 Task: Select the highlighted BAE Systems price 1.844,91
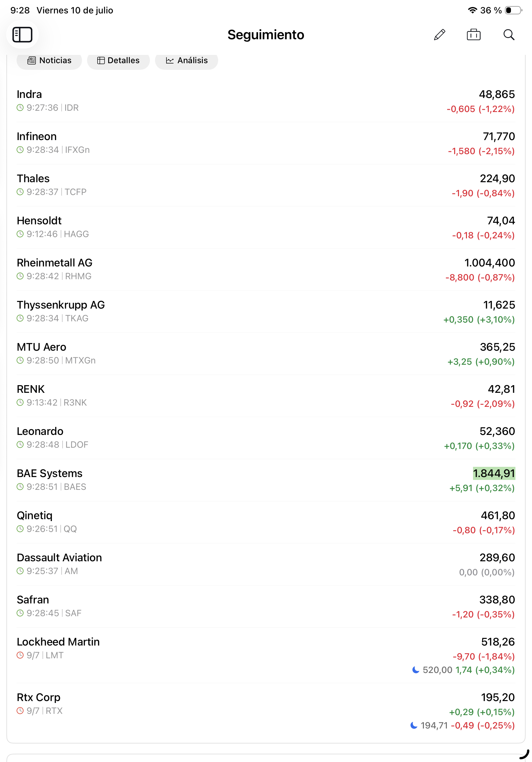click(x=493, y=473)
